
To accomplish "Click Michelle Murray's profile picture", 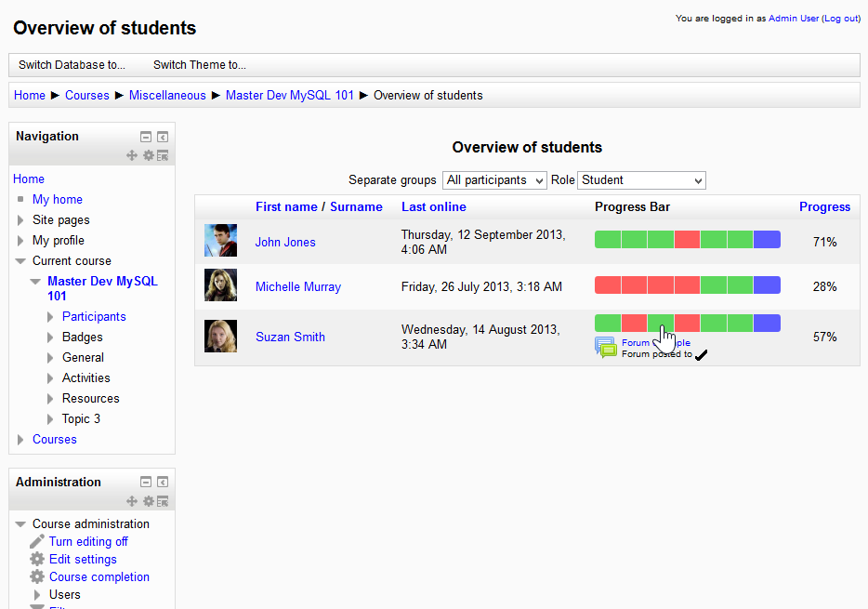I will click(x=220, y=285).
